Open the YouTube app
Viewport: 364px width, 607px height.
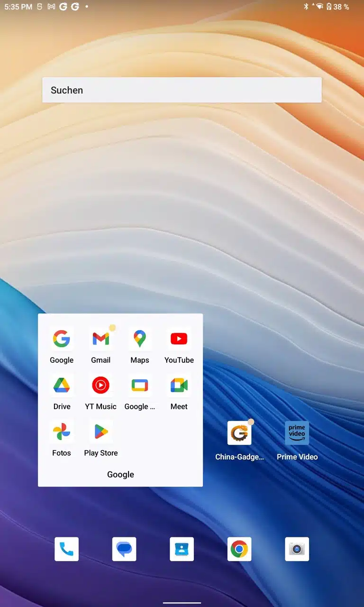click(x=179, y=339)
